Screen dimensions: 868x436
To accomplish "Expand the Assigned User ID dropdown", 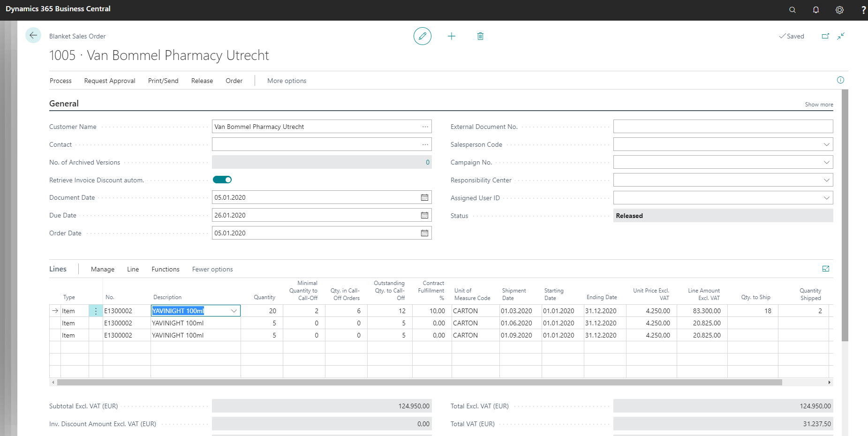I will pyautogui.click(x=826, y=198).
